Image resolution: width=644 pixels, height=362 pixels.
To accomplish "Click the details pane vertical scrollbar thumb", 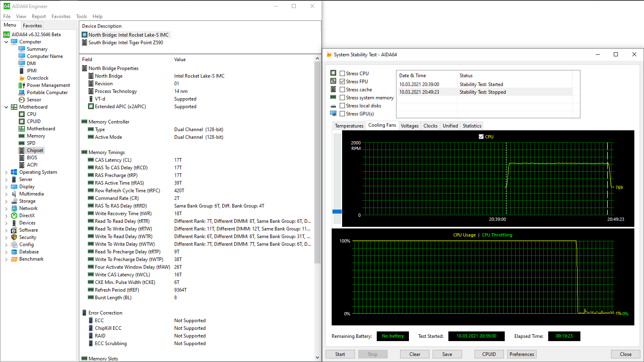I will 317,163.
